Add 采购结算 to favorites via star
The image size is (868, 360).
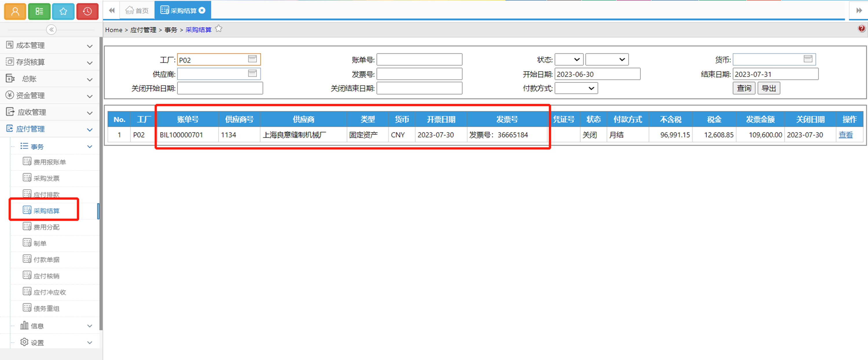click(219, 29)
